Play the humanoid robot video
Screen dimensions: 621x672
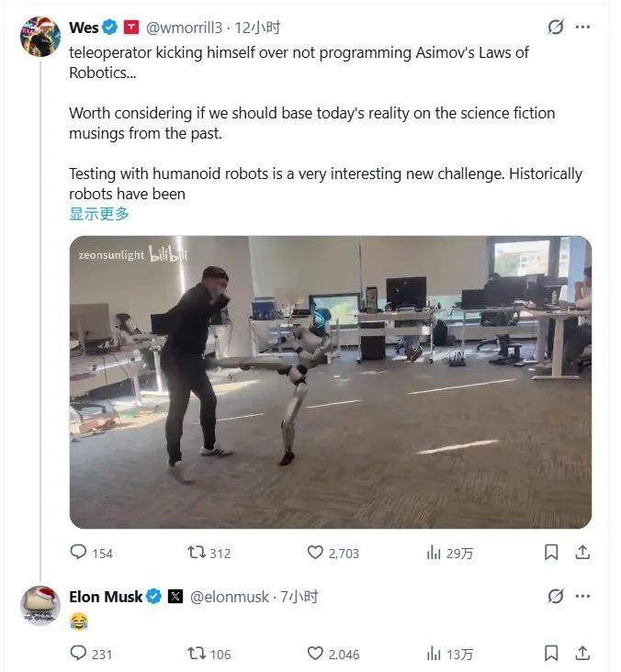pos(330,382)
